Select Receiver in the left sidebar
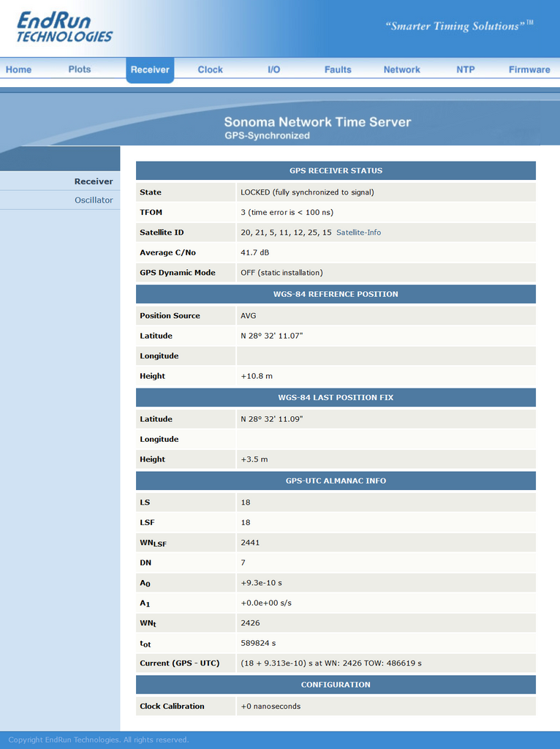Image resolution: width=560 pixels, height=749 pixels. [x=94, y=181]
